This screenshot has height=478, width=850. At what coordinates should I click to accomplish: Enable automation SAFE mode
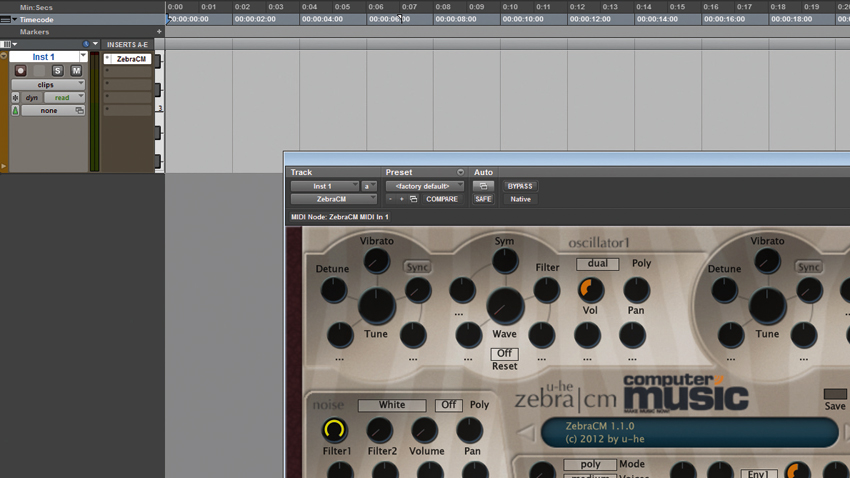483,199
